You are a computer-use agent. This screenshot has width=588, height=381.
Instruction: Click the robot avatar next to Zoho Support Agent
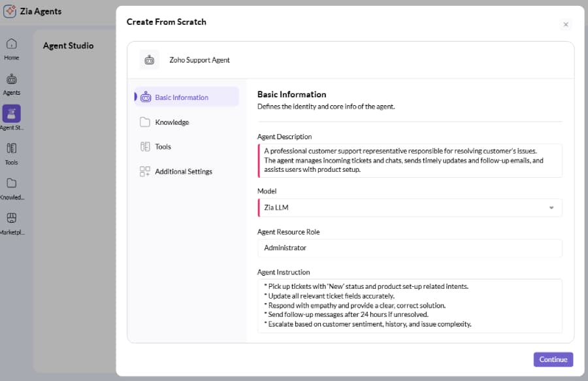(149, 59)
